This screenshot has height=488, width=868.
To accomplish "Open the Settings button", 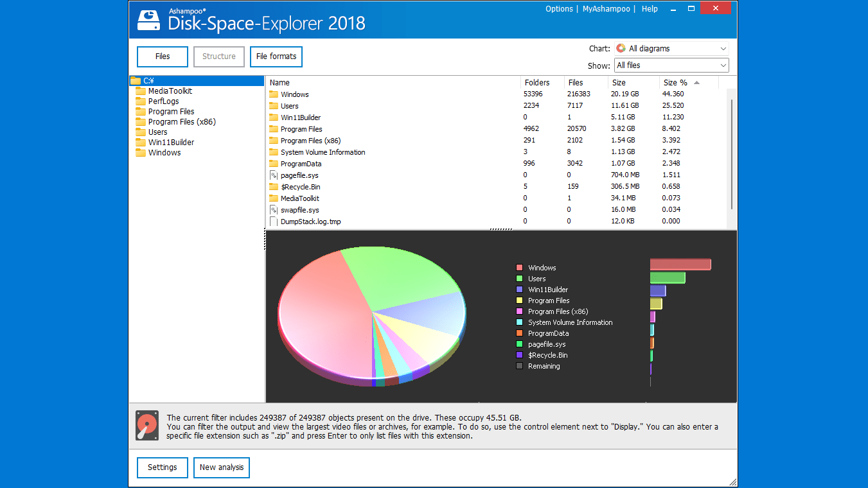I will pos(163,467).
